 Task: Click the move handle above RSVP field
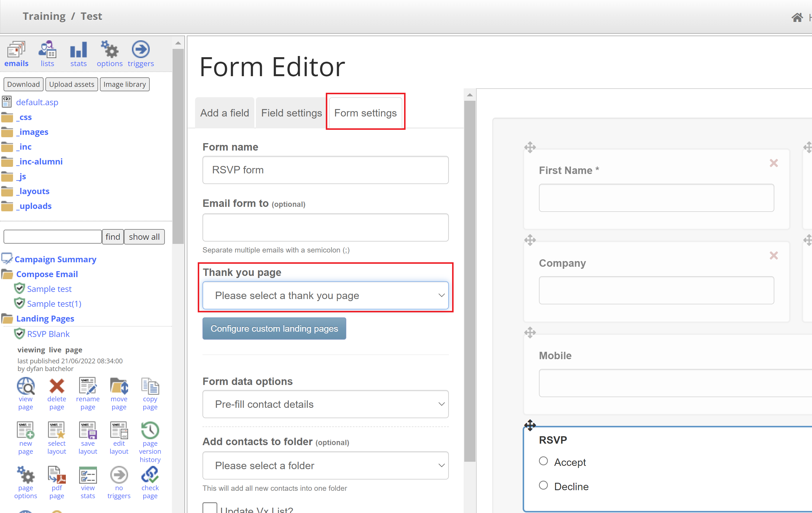(530, 425)
